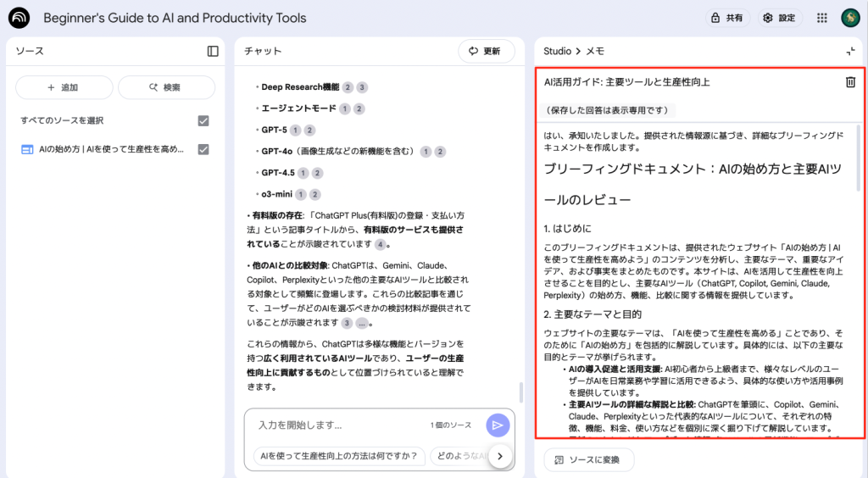Click the send message arrow button
The height and width of the screenshot is (478, 868).
pos(498,425)
